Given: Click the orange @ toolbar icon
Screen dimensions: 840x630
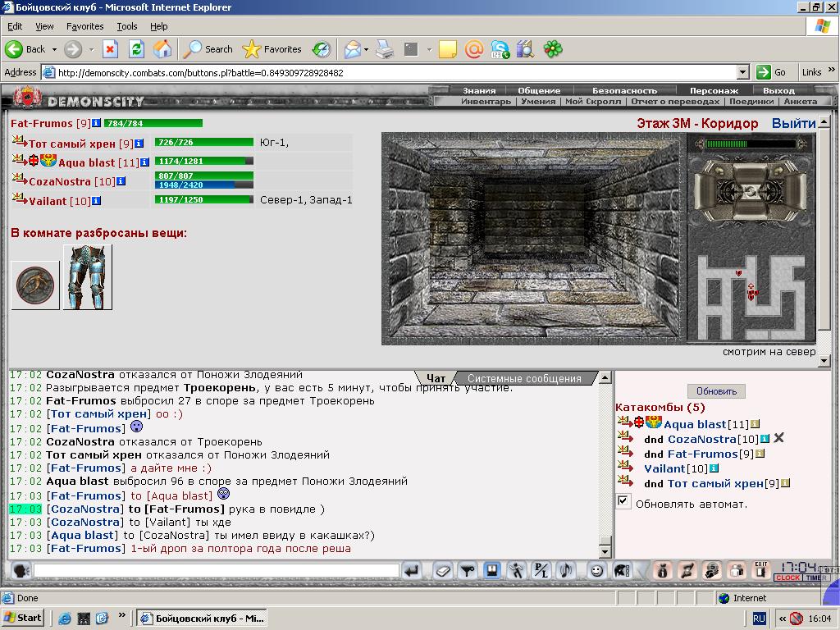Looking at the screenshot, I should coord(474,49).
